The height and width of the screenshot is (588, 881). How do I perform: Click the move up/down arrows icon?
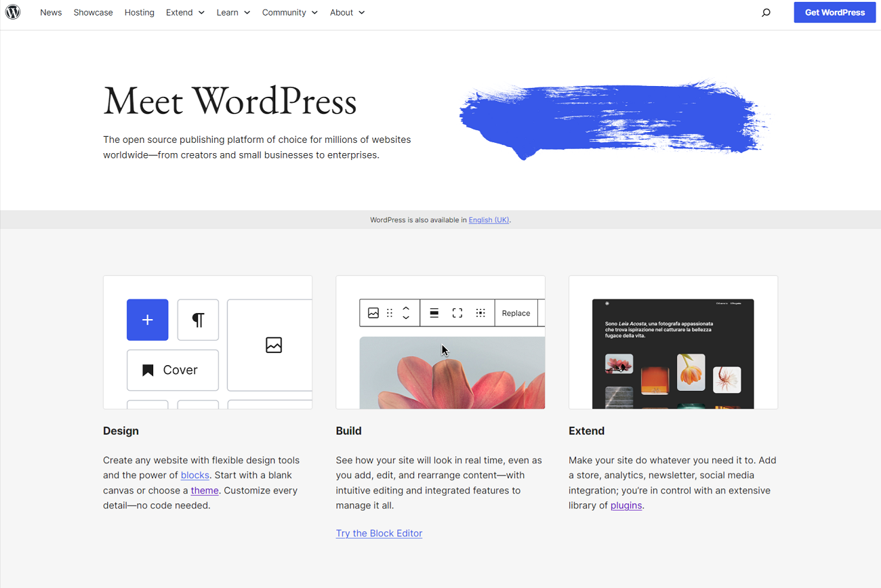coord(406,313)
